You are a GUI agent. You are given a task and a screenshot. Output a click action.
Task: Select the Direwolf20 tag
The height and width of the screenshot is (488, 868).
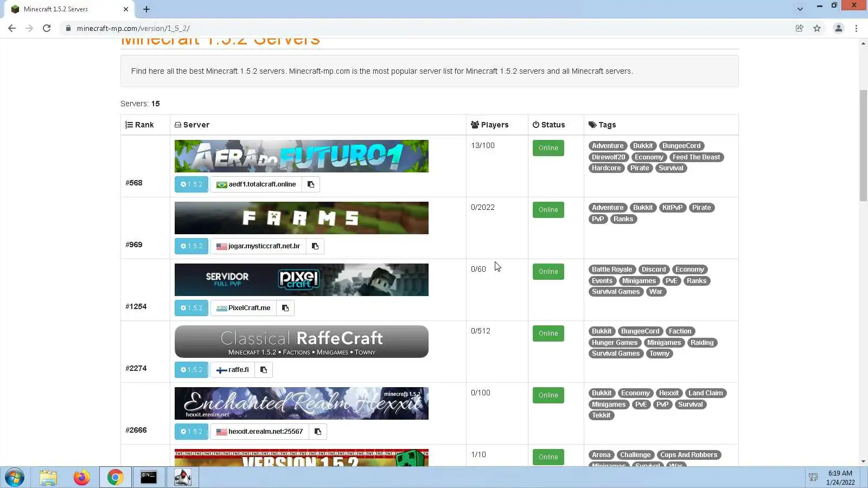pos(608,157)
